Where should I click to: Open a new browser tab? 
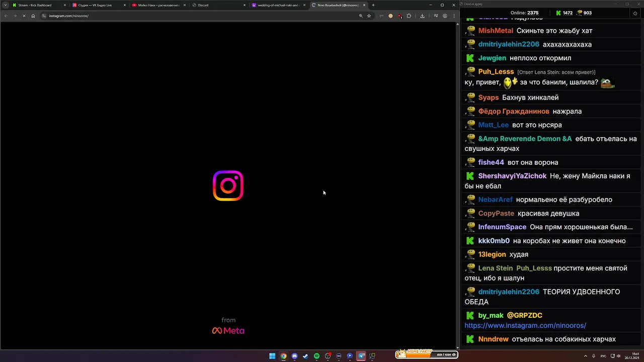[x=373, y=5]
